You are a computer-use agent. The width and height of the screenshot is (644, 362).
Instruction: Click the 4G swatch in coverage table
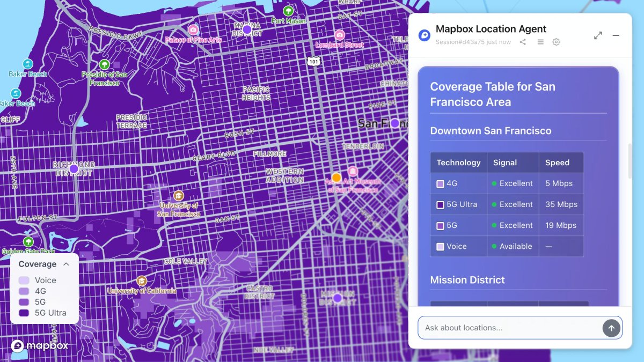click(x=441, y=184)
